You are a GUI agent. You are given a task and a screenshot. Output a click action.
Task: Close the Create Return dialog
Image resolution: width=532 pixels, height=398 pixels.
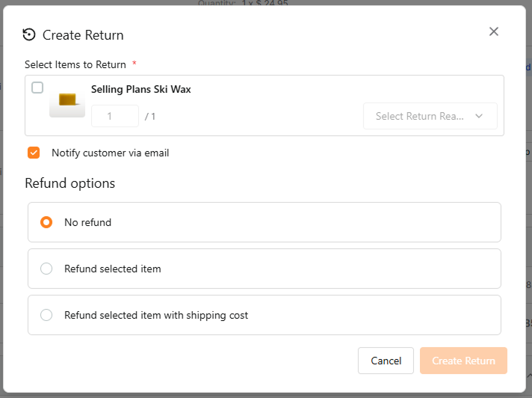[494, 31]
